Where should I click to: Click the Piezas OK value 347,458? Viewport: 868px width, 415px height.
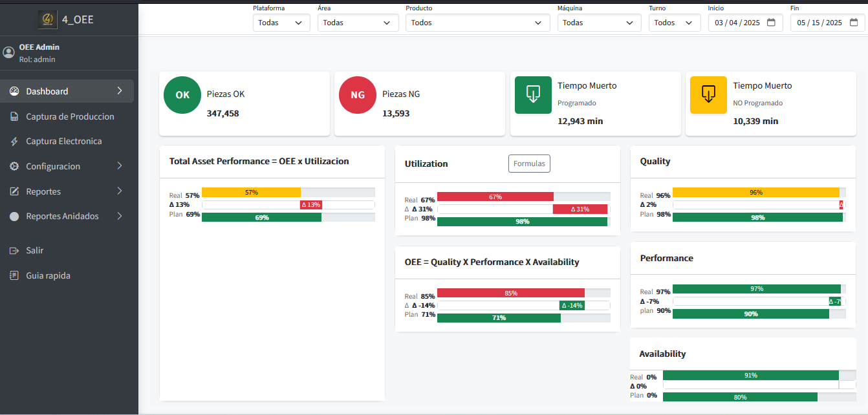223,113
